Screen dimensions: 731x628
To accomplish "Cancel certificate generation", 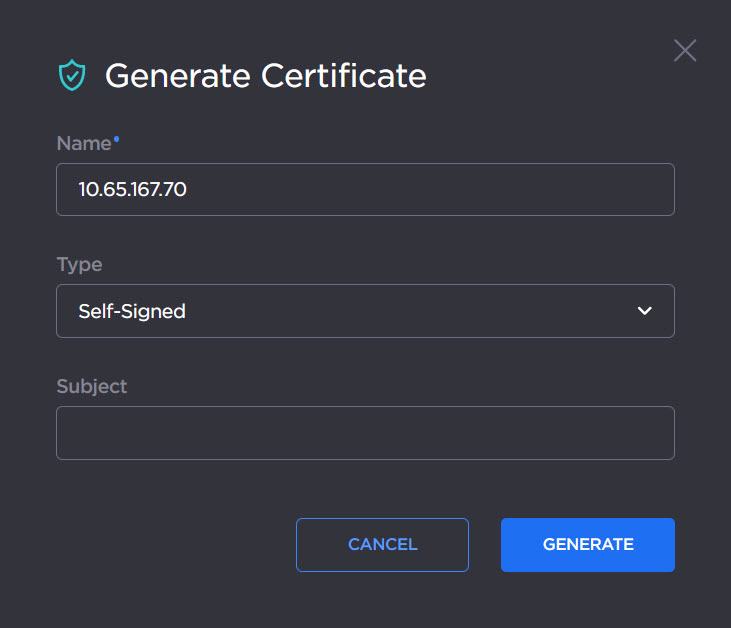I will tap(382, 545).
